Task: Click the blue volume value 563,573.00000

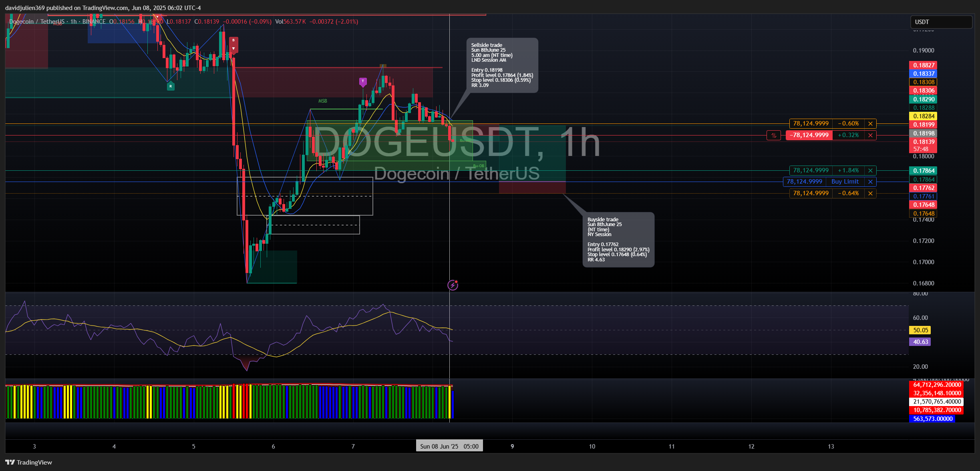Action: click(x=932, y=419)
